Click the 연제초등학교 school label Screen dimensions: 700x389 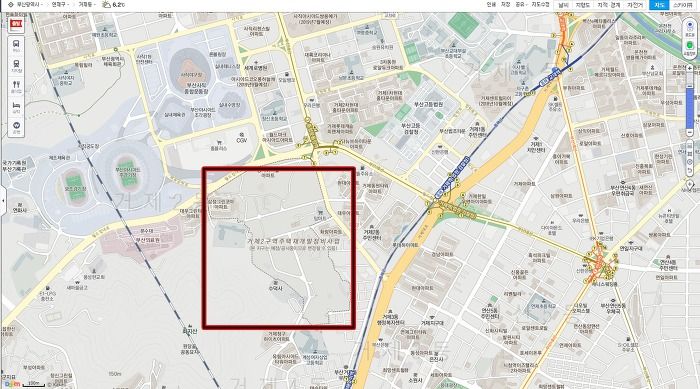tap(544, 306)
